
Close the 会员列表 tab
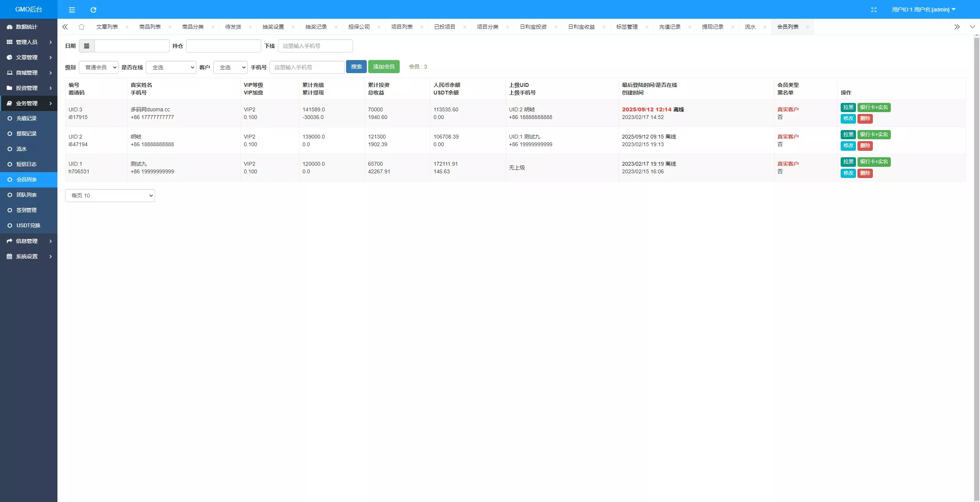808,27
